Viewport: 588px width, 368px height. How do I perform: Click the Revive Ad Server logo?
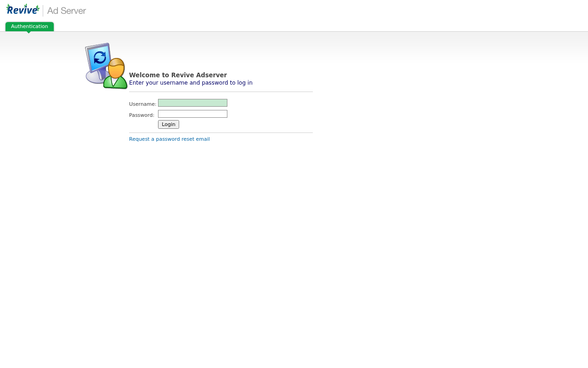tap(46, 10)
